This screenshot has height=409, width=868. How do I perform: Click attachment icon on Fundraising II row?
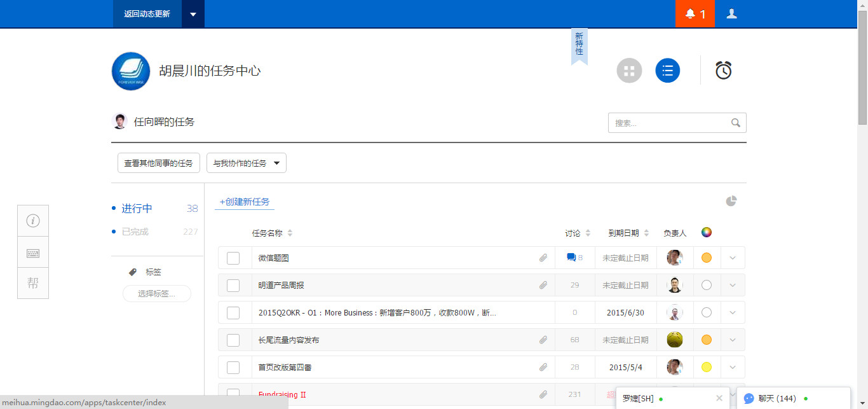(x=543, y=394)
